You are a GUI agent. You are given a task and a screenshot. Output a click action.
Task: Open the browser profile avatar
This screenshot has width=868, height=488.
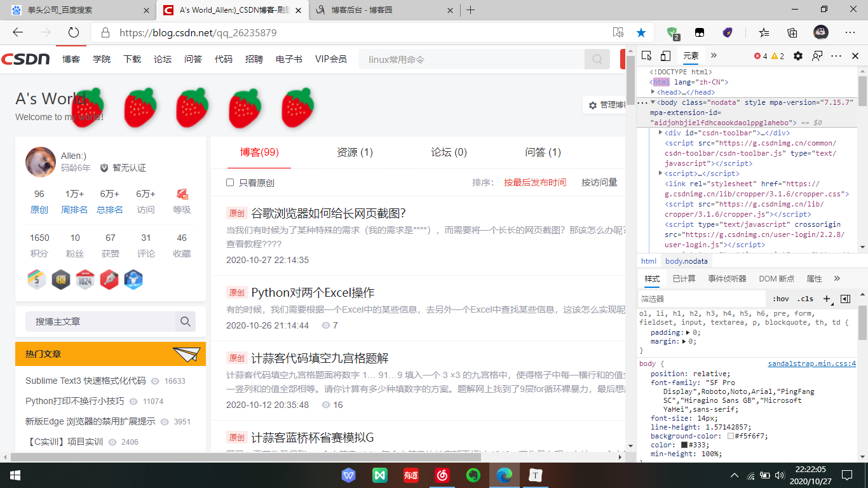[x=820, y=32]
